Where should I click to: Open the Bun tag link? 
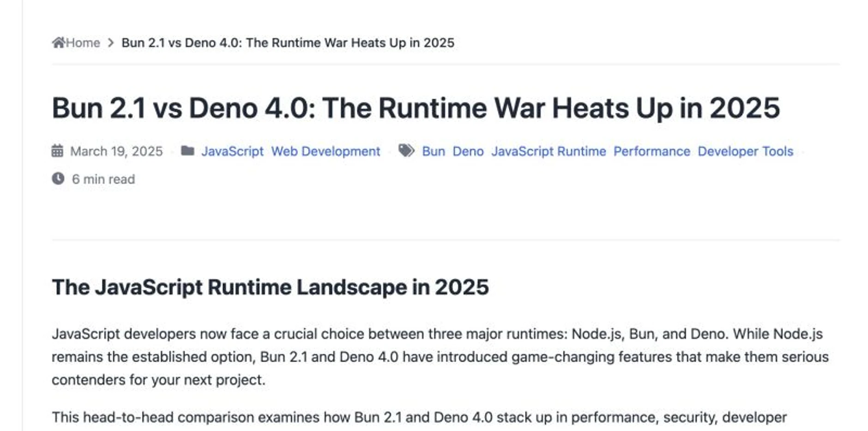434,151
